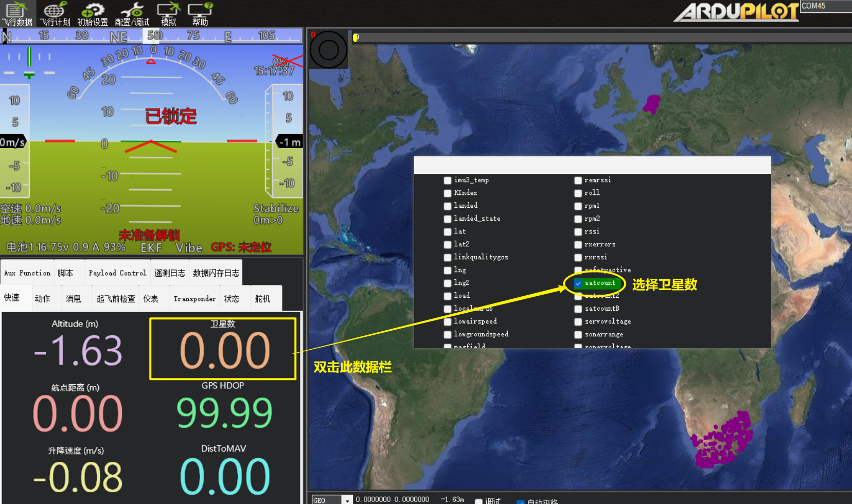Tick the 调试 checkbox below the map
Viewport: 852px width, 504px height.
(478, 501)
